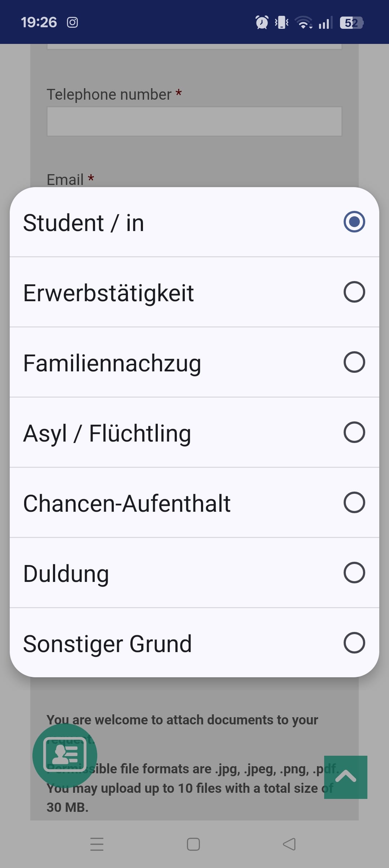This screenshot has height=868, width=389.
Task: Select the Duldung radio circle
Action: click(x=354, y=573)
